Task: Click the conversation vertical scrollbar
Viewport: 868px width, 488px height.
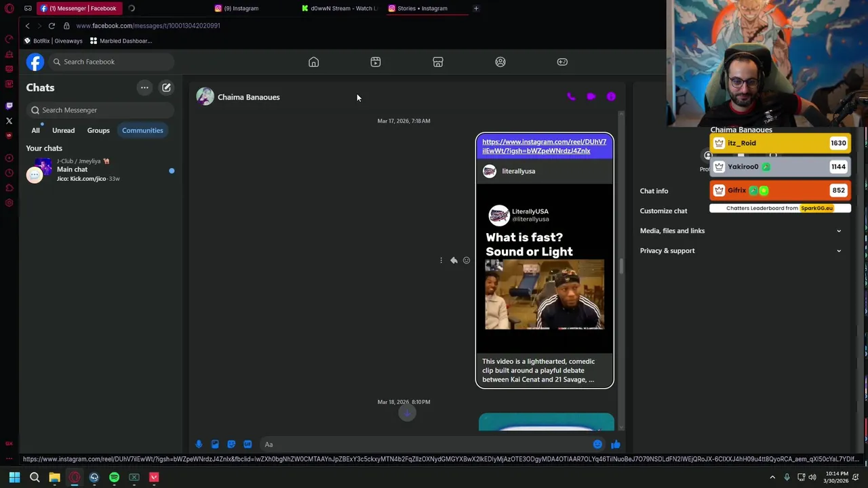Action: [622, 266]
